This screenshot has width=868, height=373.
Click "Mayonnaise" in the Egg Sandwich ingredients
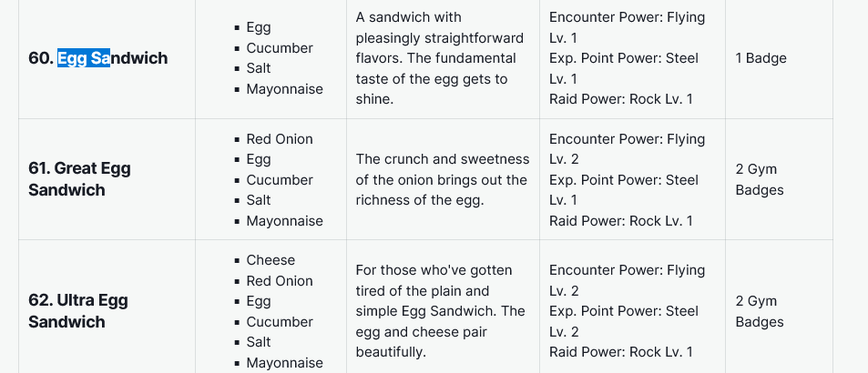coord(284,89)
